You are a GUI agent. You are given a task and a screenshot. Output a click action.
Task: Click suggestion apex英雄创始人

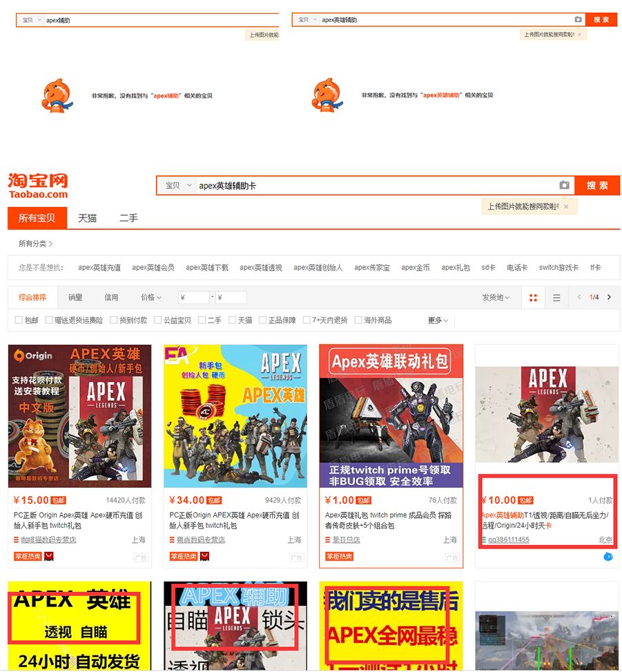[x=318, y=268]
